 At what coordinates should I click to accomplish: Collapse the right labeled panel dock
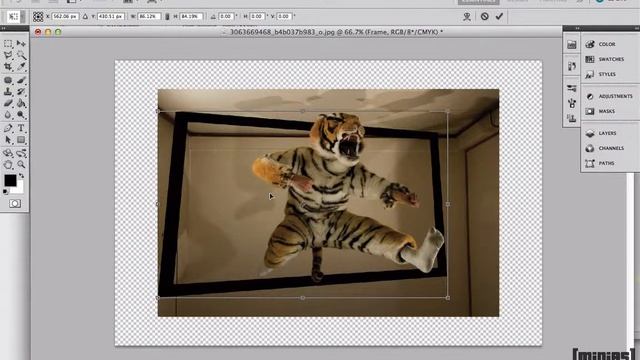click(637, 28)
